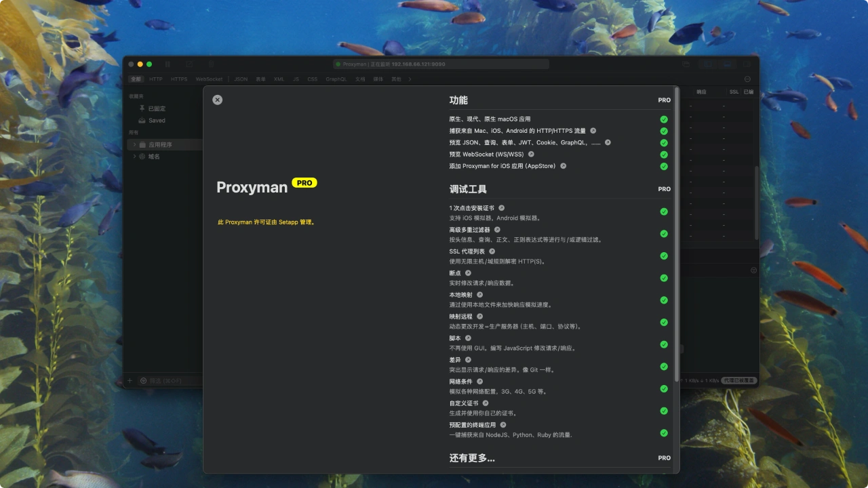Click the 还有更多... section heading

pyautogui.click(x=472, y=458)
